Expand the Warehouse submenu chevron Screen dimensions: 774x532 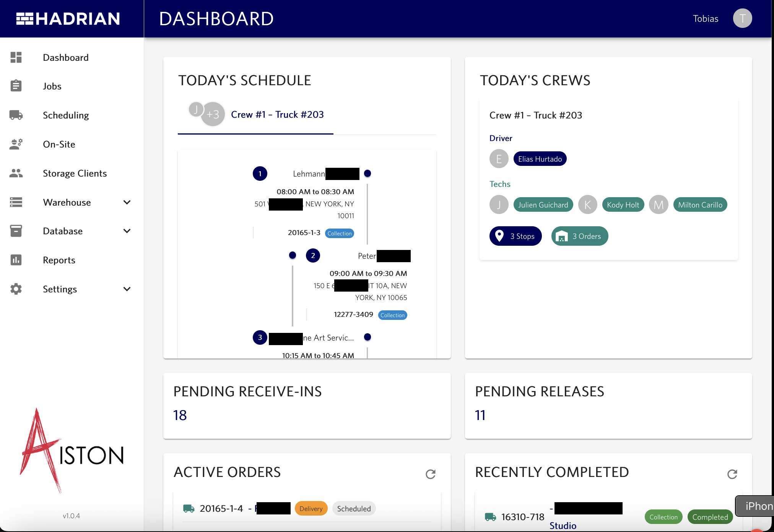[x=127, y=202]
